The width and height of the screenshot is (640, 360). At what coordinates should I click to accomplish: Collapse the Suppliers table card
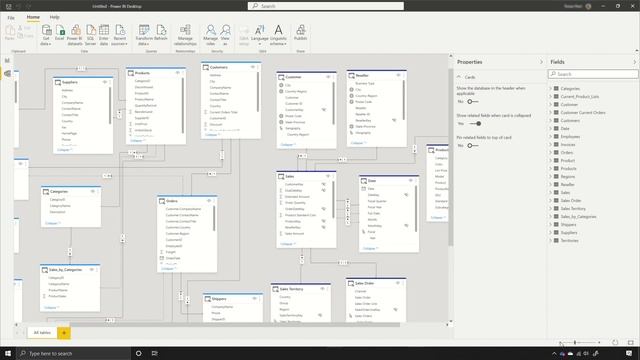pyautogui.click(x=64, y=150)
